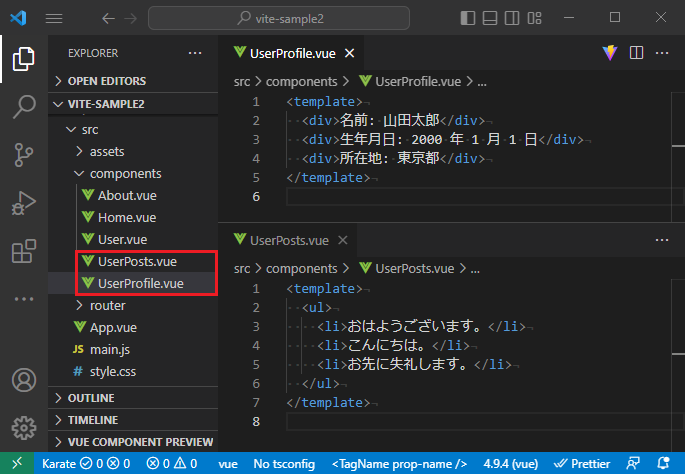Open App.vue in the file tree

click(133, 327)
